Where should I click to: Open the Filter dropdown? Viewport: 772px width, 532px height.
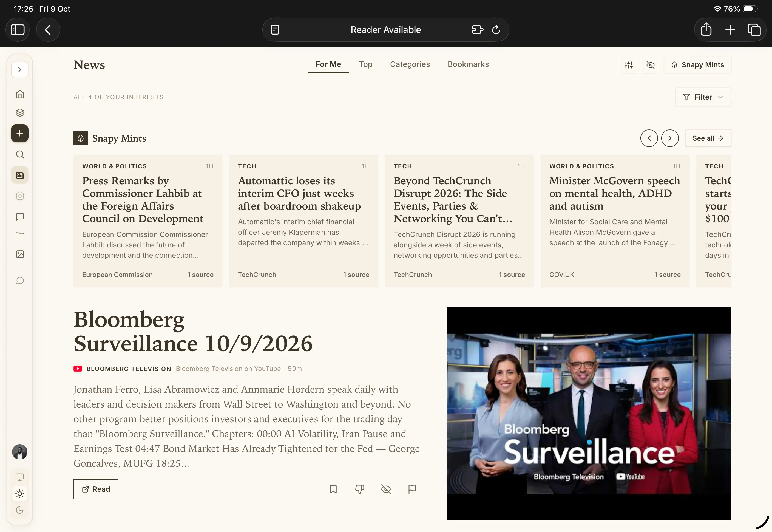[703, 97]
